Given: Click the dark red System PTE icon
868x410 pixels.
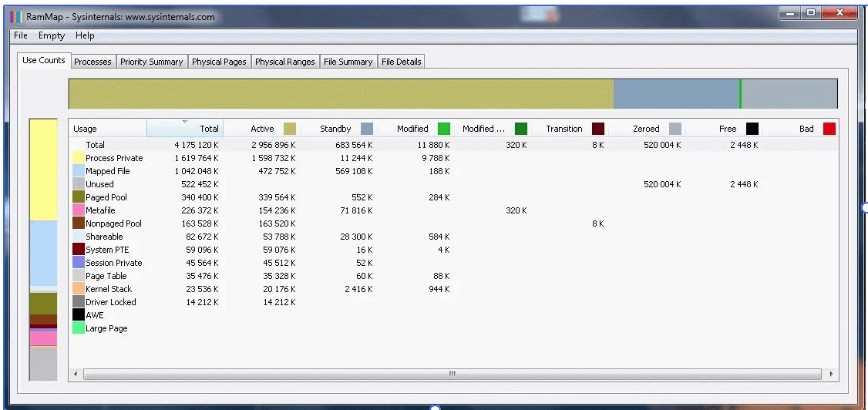Looking at the screenshot, I should click(78, 250).
